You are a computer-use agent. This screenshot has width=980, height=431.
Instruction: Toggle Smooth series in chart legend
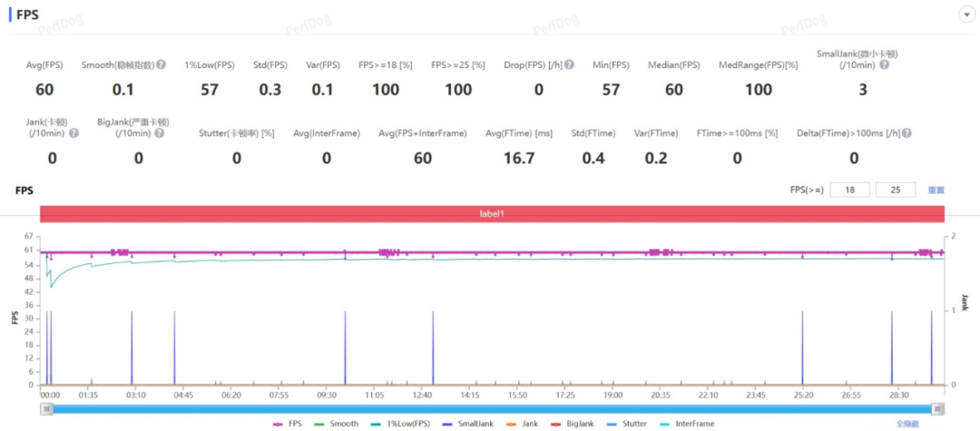tap(337, 424)
